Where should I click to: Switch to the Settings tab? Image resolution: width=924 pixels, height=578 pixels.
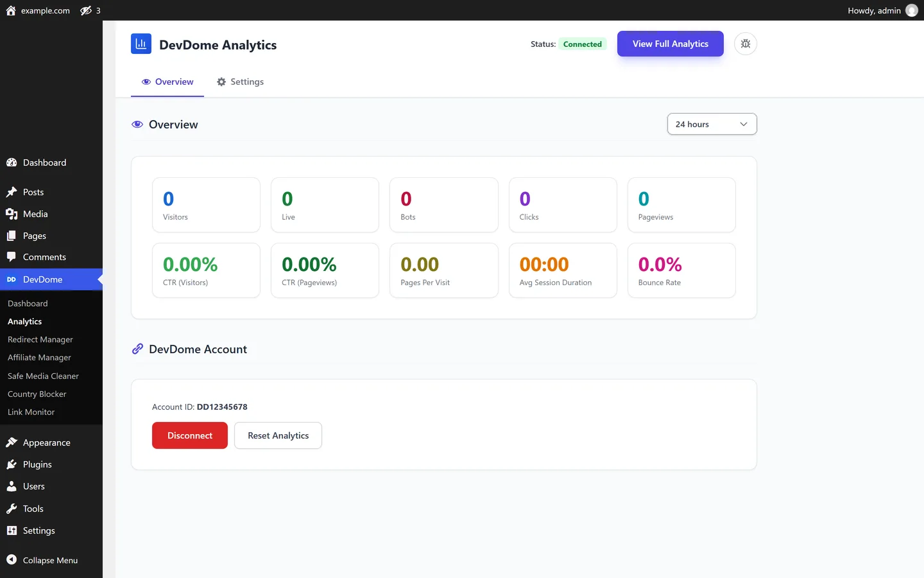point(240,82)
